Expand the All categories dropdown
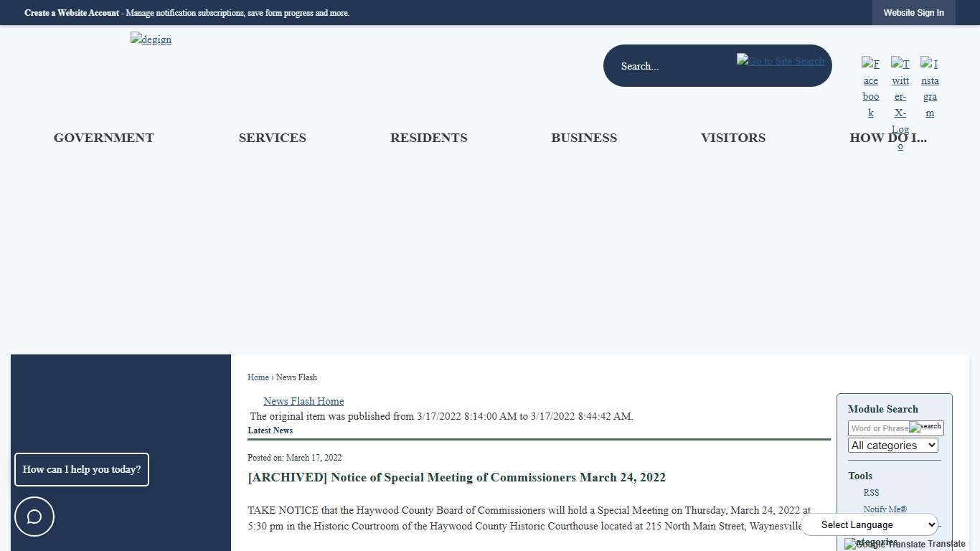The image size is (980, 551). pyautogui.click(x=892, y=446)
